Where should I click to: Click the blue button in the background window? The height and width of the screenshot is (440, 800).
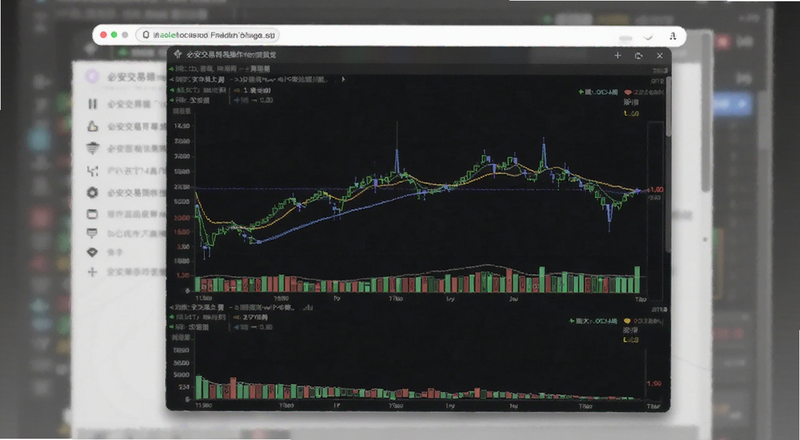pyautogui.click(x=733, y=105)
